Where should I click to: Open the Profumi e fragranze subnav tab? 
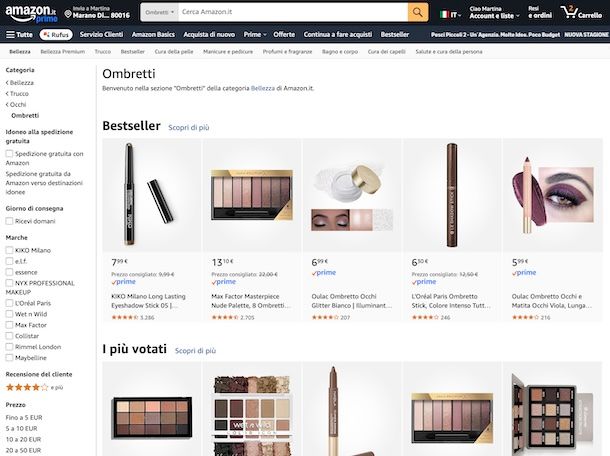point(287,51)
